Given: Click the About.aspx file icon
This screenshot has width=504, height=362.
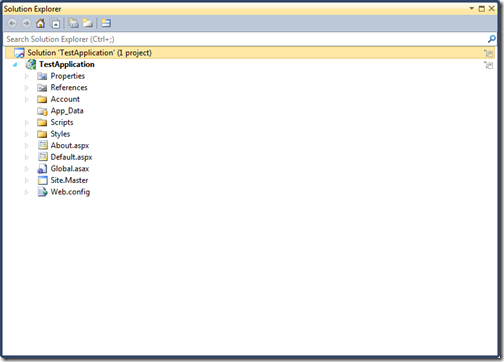Looking at the screenshot, I should [43, 145].
